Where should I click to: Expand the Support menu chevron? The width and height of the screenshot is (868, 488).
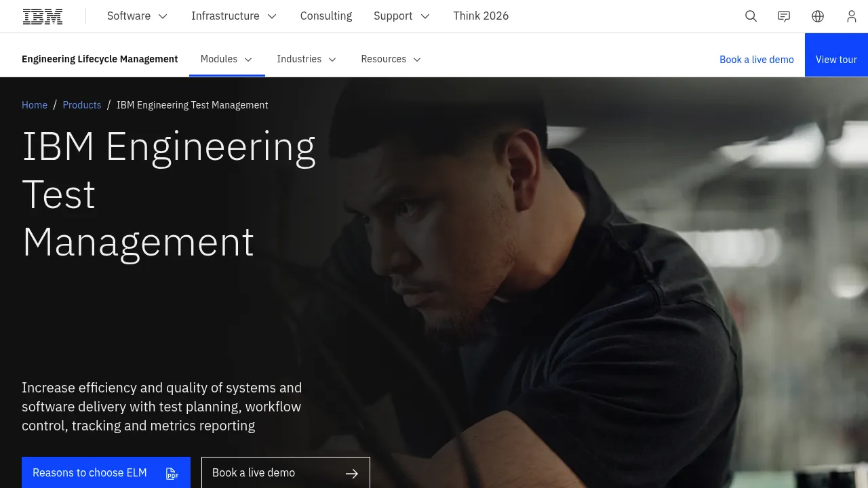[425, 16]
